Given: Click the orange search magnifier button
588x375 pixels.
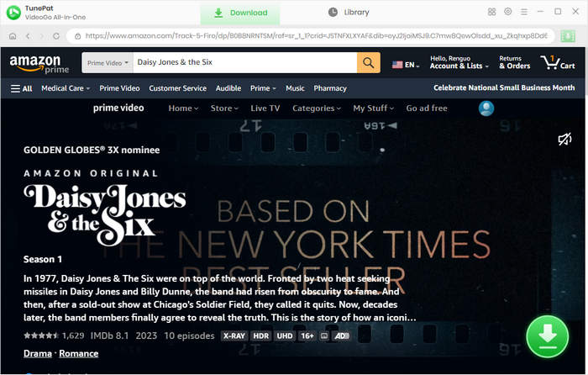Looking at the screenshot, I should tap(369, 63).
